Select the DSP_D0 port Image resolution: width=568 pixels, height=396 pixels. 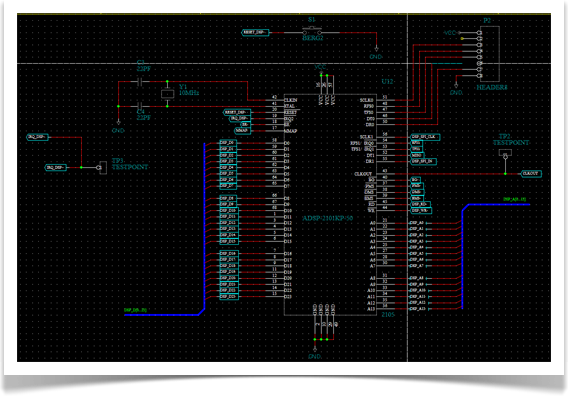tap(228, 143)
